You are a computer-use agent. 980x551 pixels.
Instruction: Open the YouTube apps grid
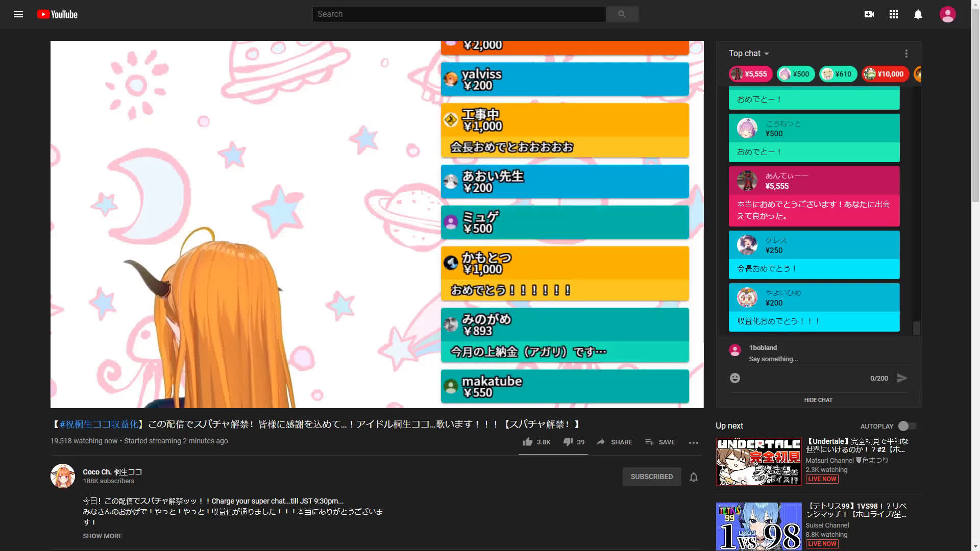pos(894,14)
